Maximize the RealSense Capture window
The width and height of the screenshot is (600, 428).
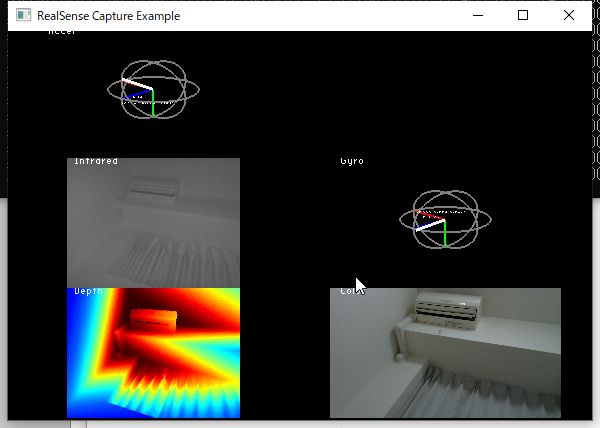[x=523, y=16]
